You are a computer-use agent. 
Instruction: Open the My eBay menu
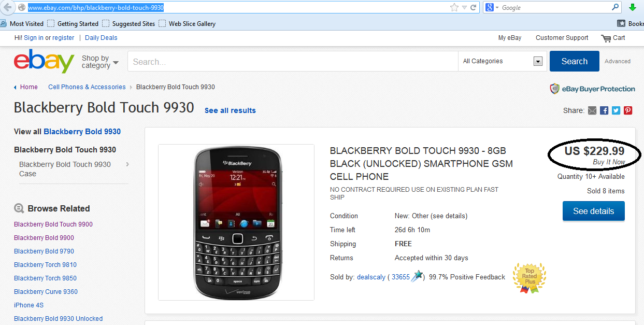click(x=510, y=38)
